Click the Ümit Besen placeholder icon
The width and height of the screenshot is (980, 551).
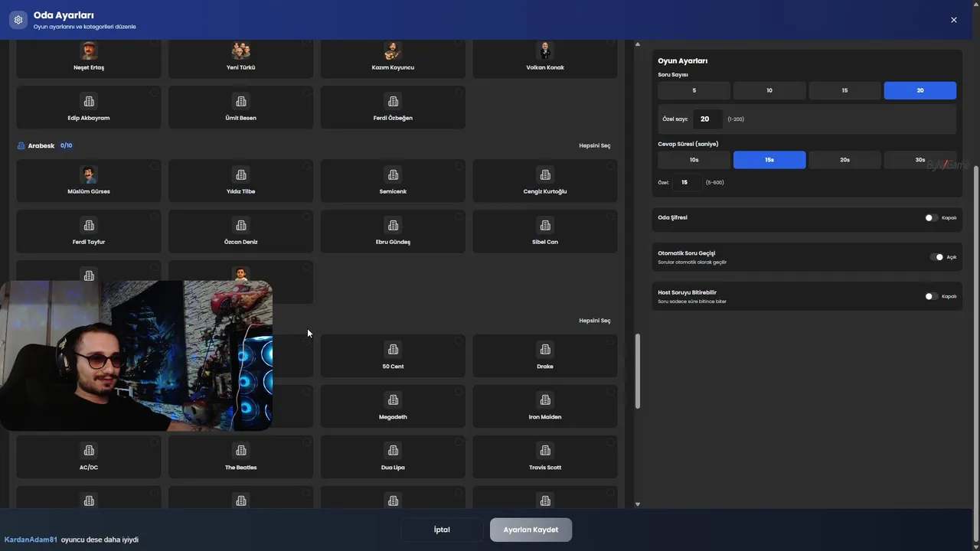[241, 101]
